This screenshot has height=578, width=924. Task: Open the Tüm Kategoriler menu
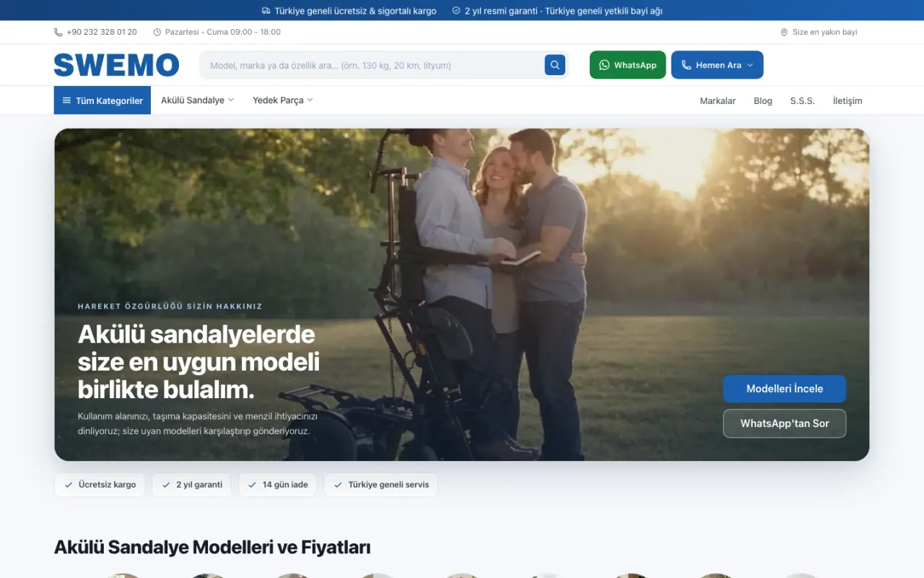103,100
